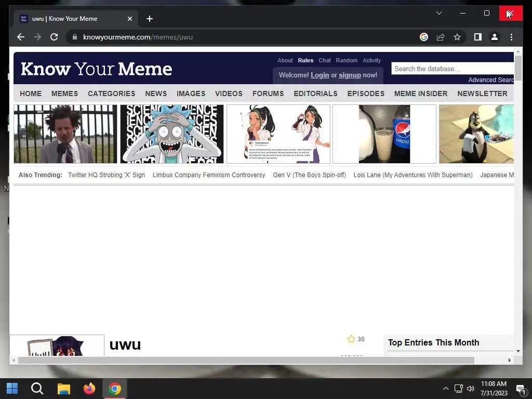Open the browser side panel icon
This screenshot has width=532, height=399.
pyautogui.click(x=478, y=37)
